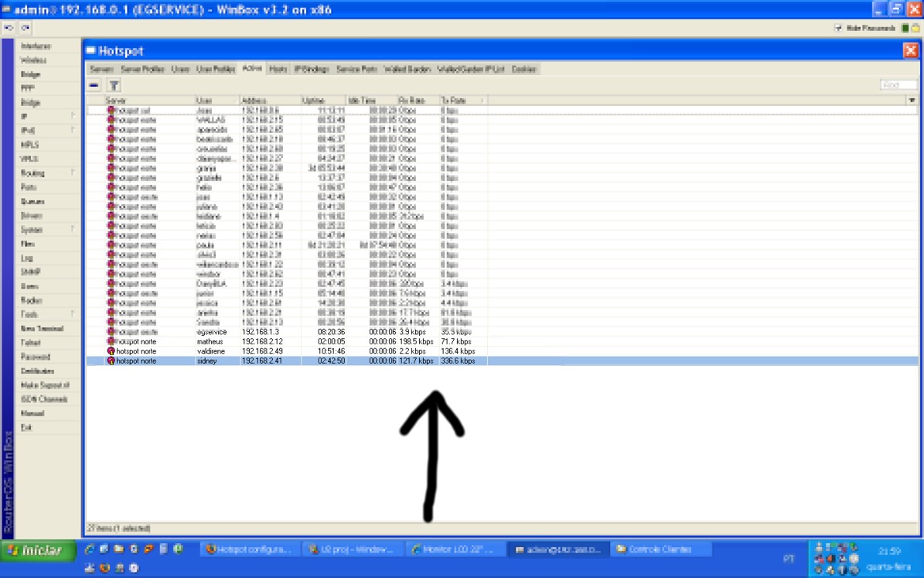Image resolution: width=924 pixels, height=578 pixels.
Task: Select the Hosts tab
Action: [278, 69]
